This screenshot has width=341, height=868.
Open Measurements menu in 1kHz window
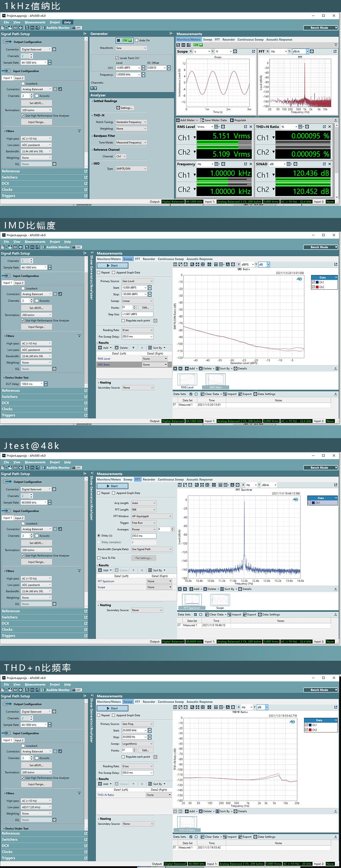point(35,22)
